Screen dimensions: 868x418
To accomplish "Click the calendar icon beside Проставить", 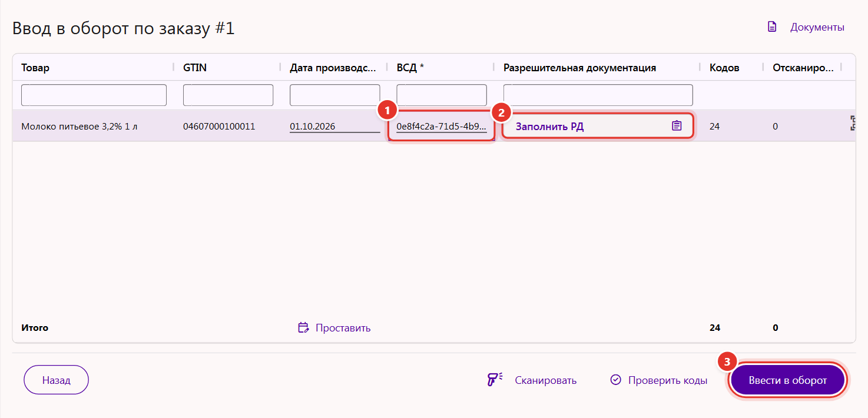I will pos(303,328).
